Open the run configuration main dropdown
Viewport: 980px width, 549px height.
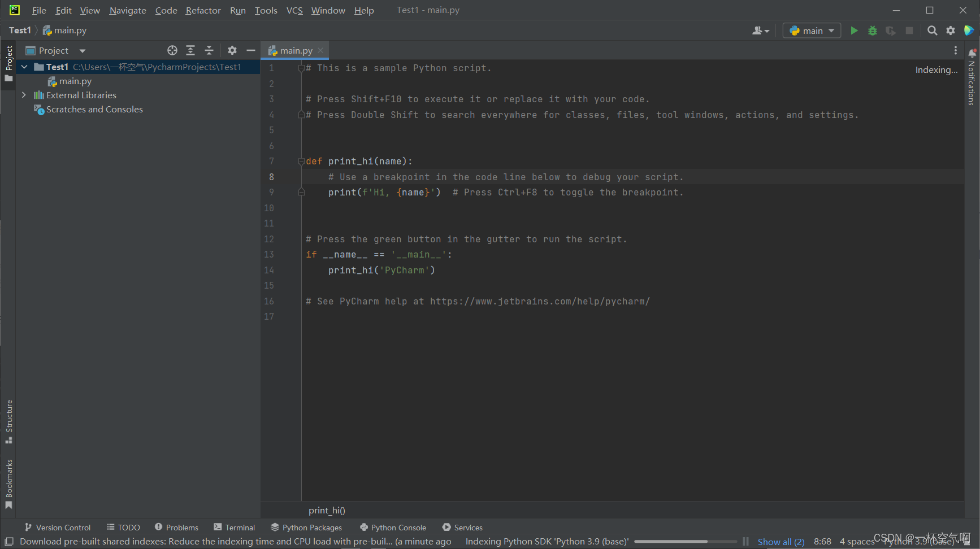tap(812, 30)
